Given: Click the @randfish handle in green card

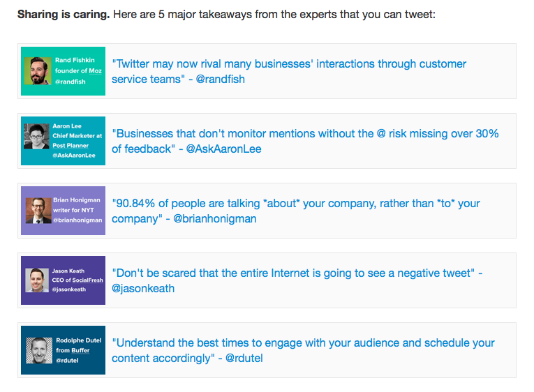Looking at the screenshot, I should tap(71, 82).
